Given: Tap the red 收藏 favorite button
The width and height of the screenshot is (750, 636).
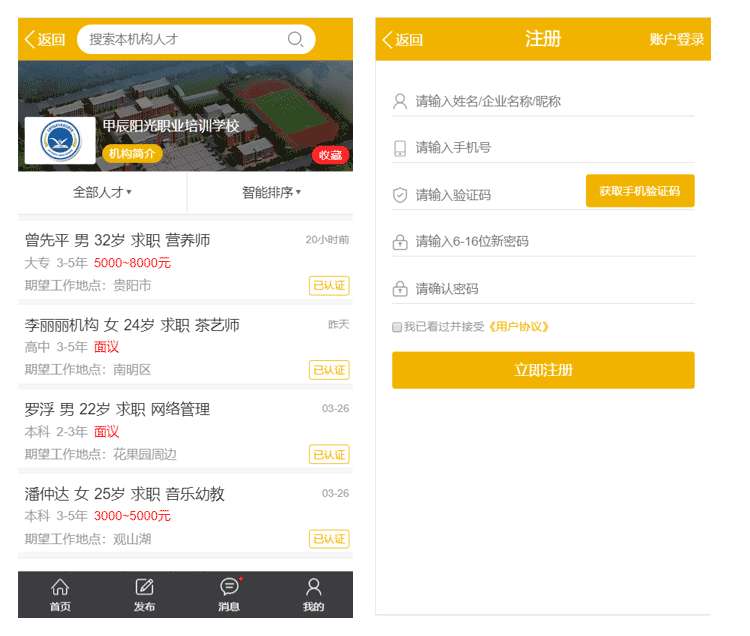Looking at the screenshot, I should click(x=330, y=155).
